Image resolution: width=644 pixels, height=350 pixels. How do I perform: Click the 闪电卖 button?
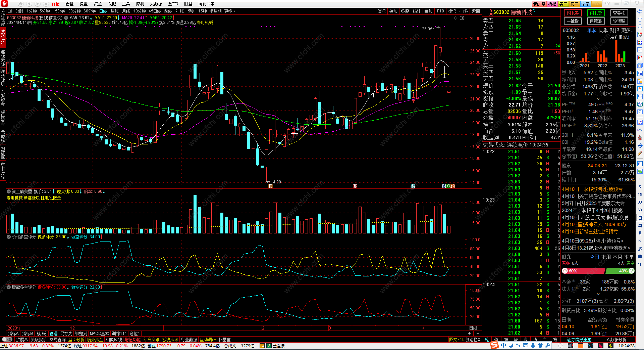click(x=596, y=13)
